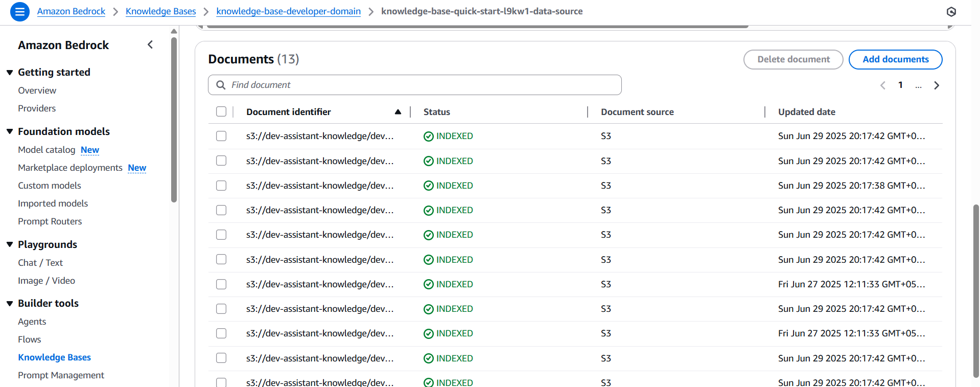This screenshot has width=980, height=387.
Task: Click the Add documents button
Action: [x=895, y=59]
